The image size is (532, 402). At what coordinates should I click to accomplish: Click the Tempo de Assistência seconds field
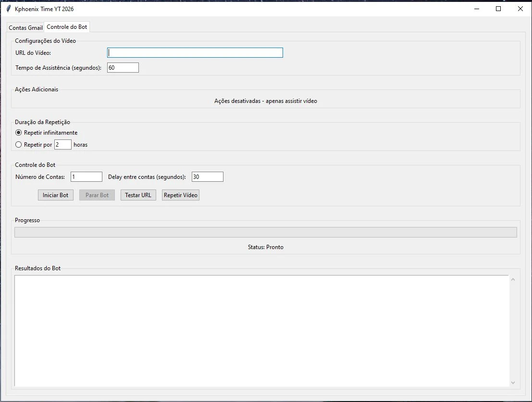click(123, 68)
